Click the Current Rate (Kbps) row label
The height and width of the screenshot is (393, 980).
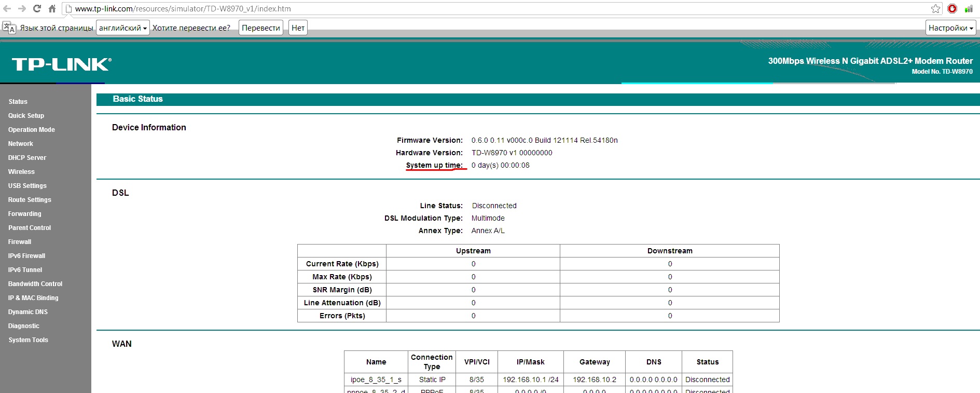pos(342,264)
